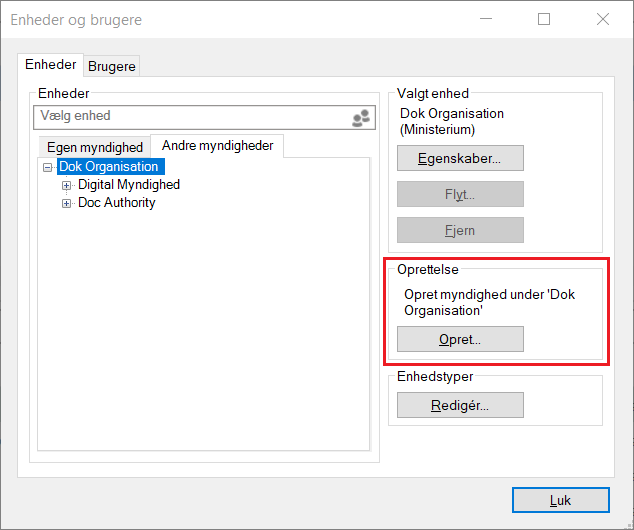Switch to the Brugere tab
The width and height of the screenshot is (634, 530).
pos(112,67)
